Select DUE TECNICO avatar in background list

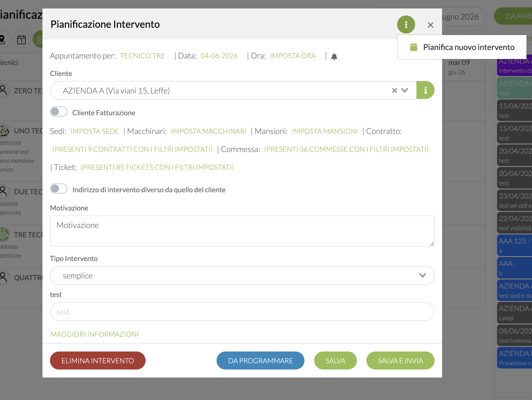3,191
